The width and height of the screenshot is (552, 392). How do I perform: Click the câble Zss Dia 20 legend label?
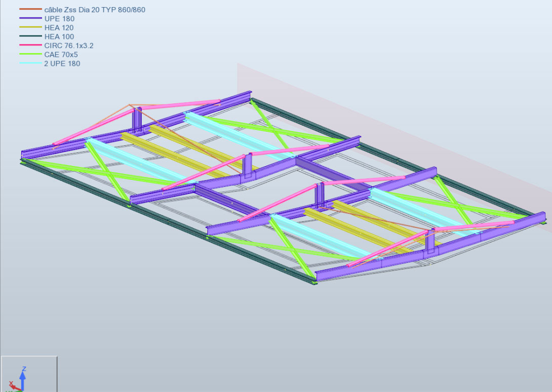(95, 10)
